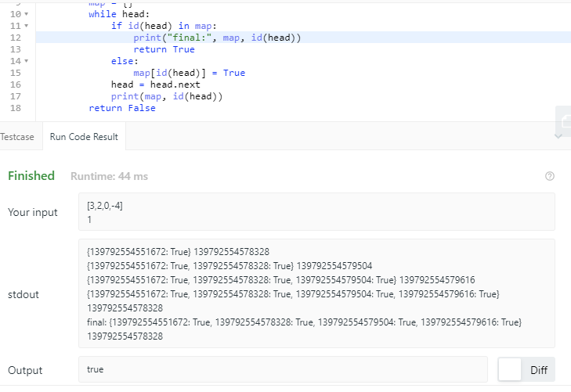Click the green Finished status text
Viewport: 571px width, 392px height.
point(31,176)
